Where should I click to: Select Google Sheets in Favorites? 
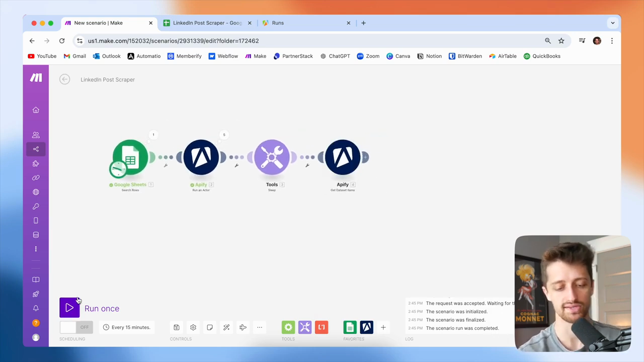(350, 327)
